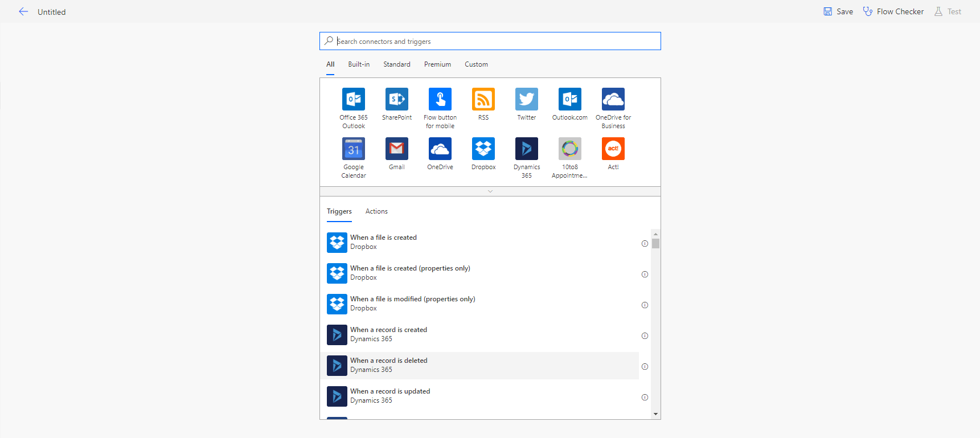The width and height of the screenshot is (980, 438).
Task: Select the Outlook.com connector icon
Action: pos(570,99)
